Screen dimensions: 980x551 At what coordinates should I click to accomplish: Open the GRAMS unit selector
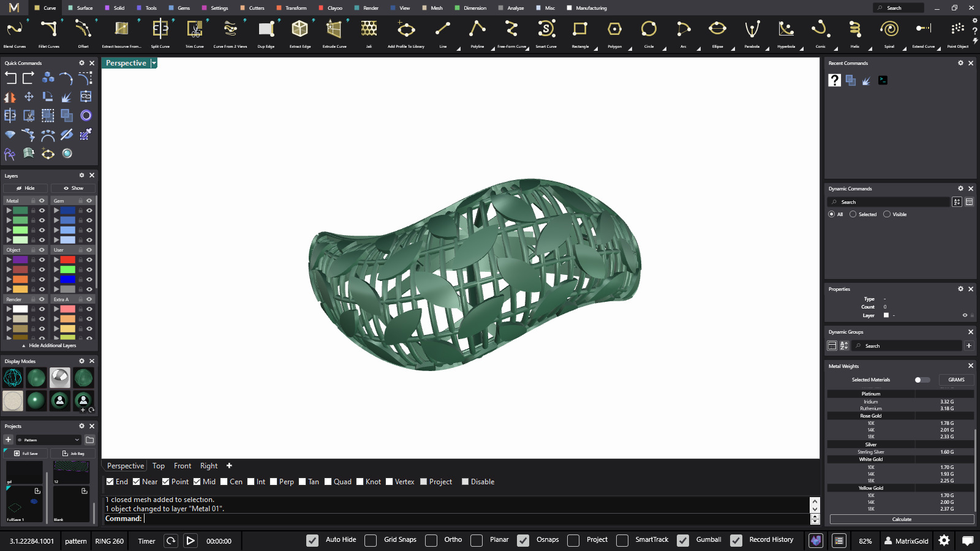coord(956,380)
